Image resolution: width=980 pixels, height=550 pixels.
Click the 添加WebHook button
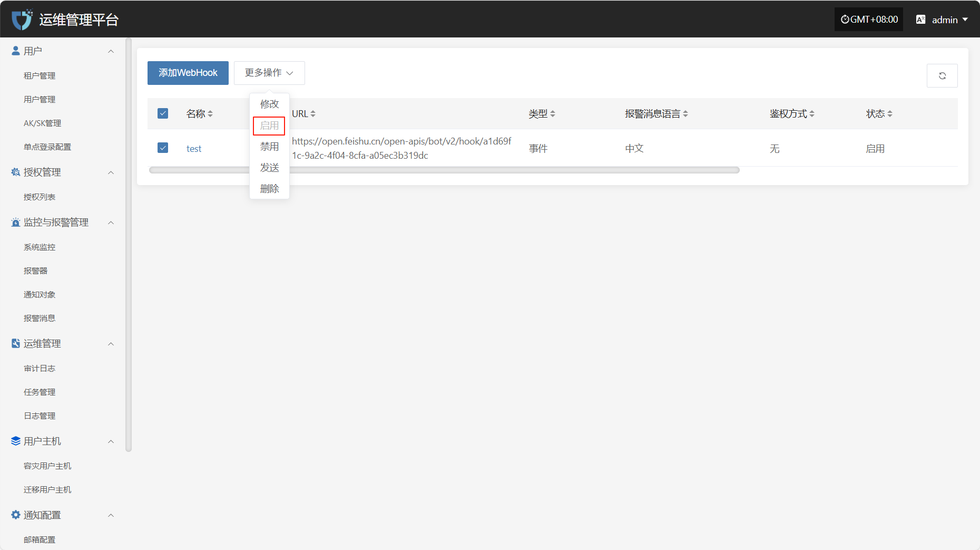(x=188, y=73)
